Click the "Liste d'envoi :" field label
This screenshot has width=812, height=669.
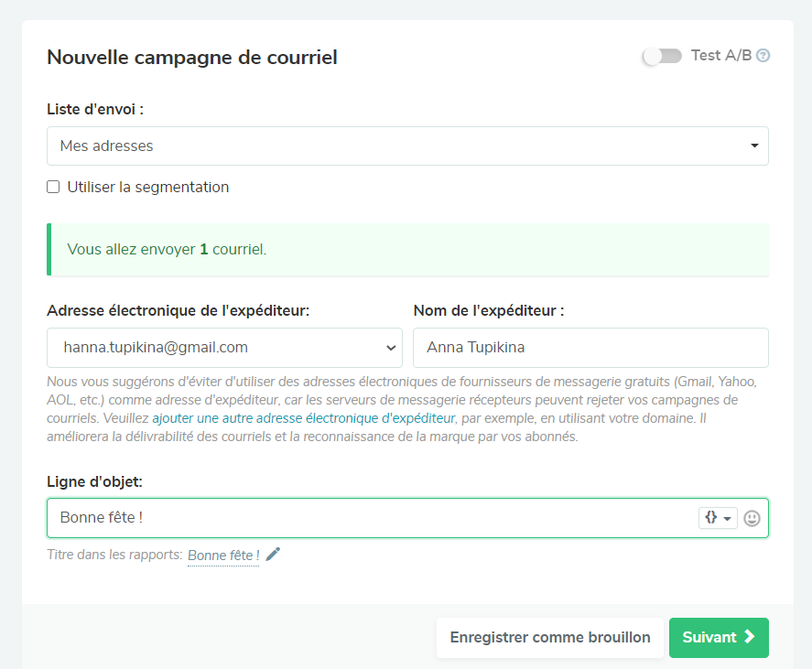tap(95, 109)
